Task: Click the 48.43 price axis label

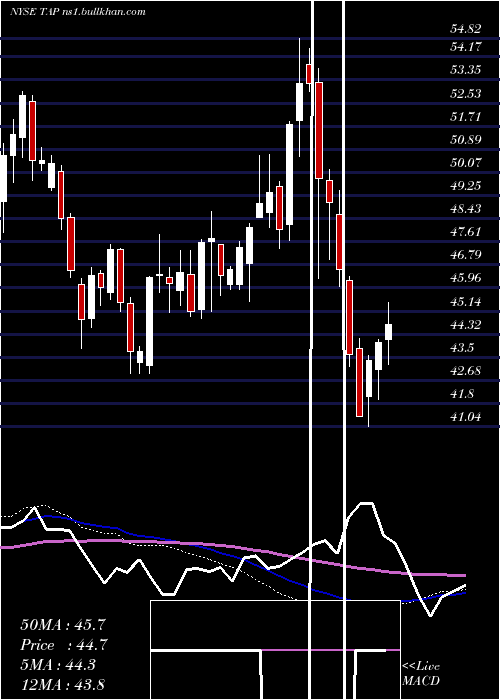Action: (x=466, y=208)
